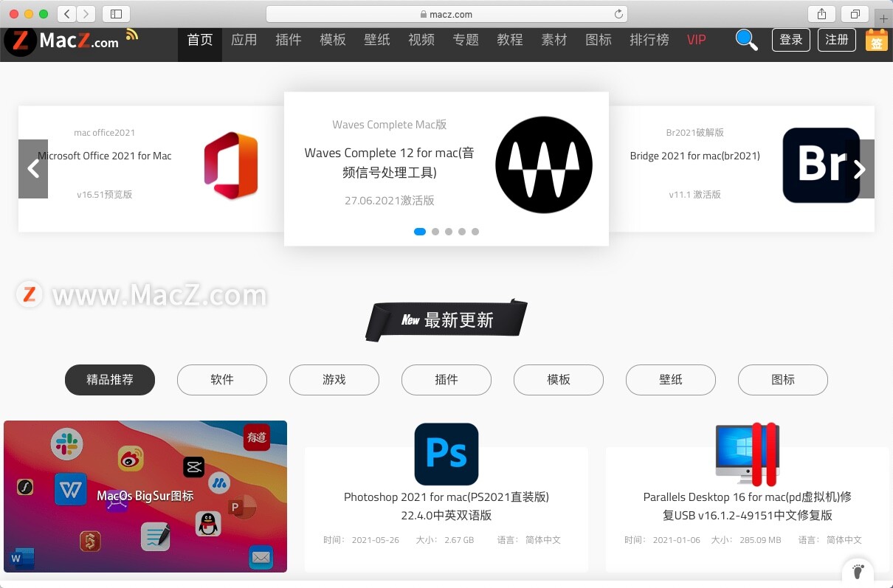893x588 pixels.
Task: Select the 图标 filter tab under 最新更新
Action: click(x=783, y=380)
